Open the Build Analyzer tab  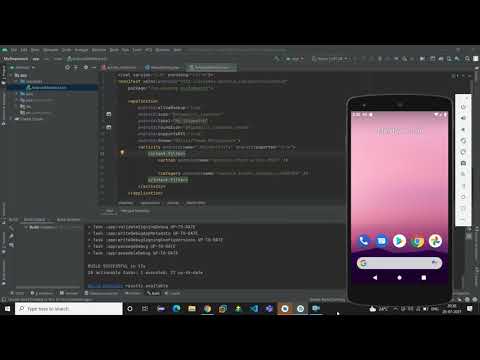68,220
